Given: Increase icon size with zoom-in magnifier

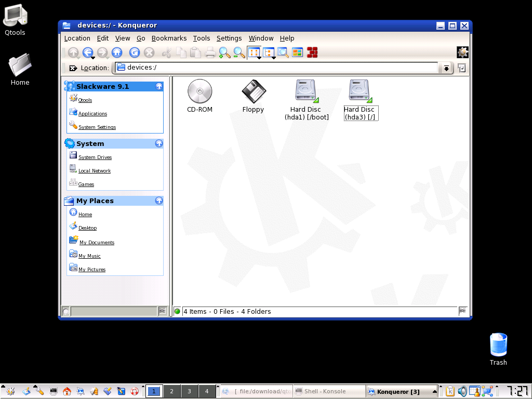Looking at the screenshot, I should [224, 52].
